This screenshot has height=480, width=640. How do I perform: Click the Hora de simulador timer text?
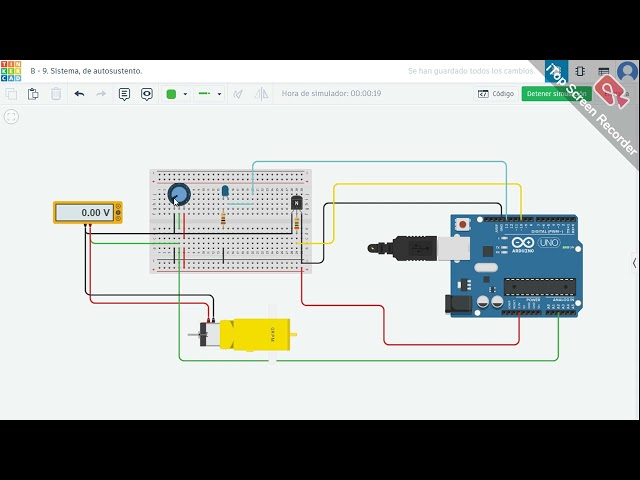click(331, 93)
